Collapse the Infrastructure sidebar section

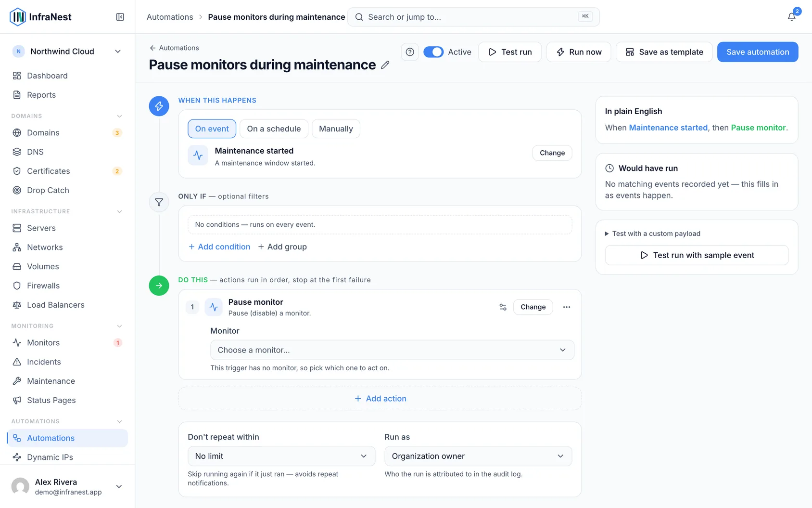pyautogui.click(x=120, y=211)
